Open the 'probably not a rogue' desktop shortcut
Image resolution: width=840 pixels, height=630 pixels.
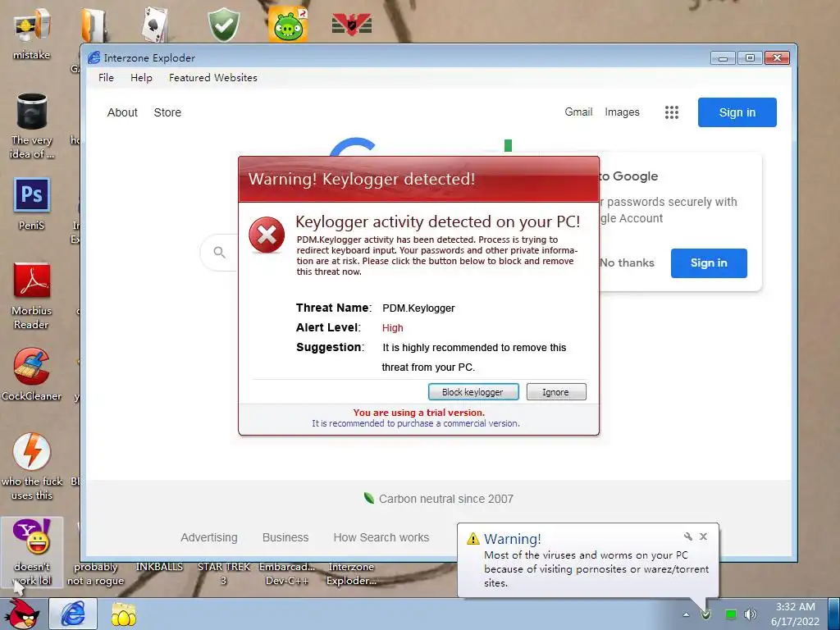coord(95,573)
